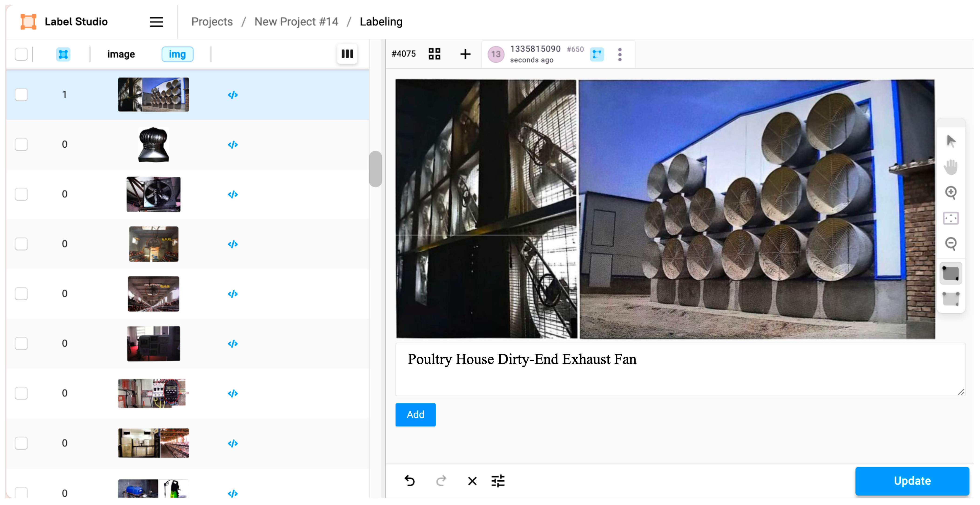Select the lower rectangle three-point tool
Viewport: 980px width, 505px height.
(950, 299)
